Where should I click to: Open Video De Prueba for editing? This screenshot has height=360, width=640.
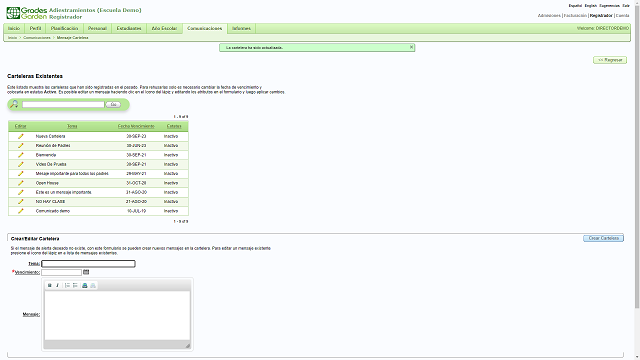pos(21,164)
